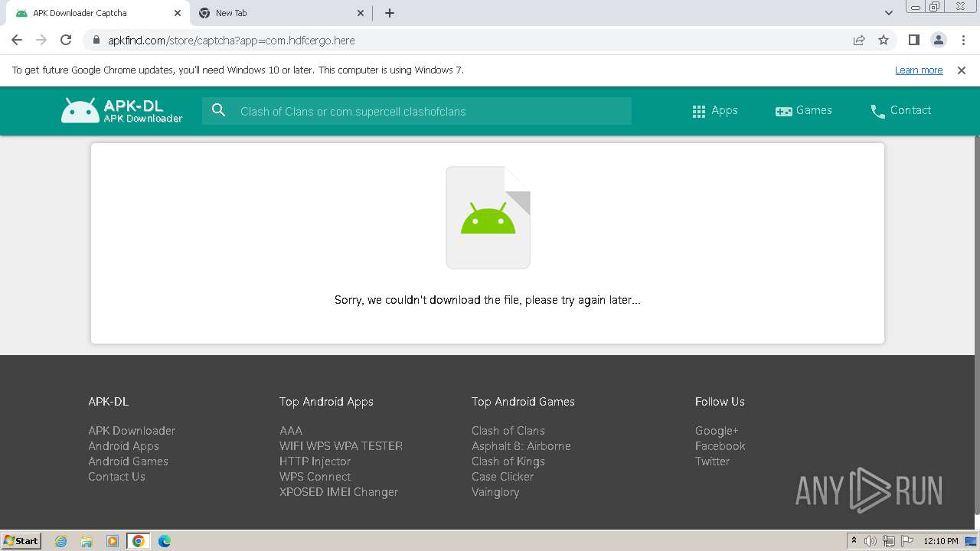Open Asphalt 8: Airborne link
Viewport: 980px width, 551px height.
point(521,445)
